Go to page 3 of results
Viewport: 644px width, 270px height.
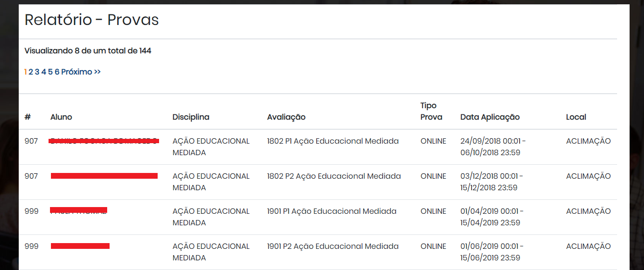(37, 72)
